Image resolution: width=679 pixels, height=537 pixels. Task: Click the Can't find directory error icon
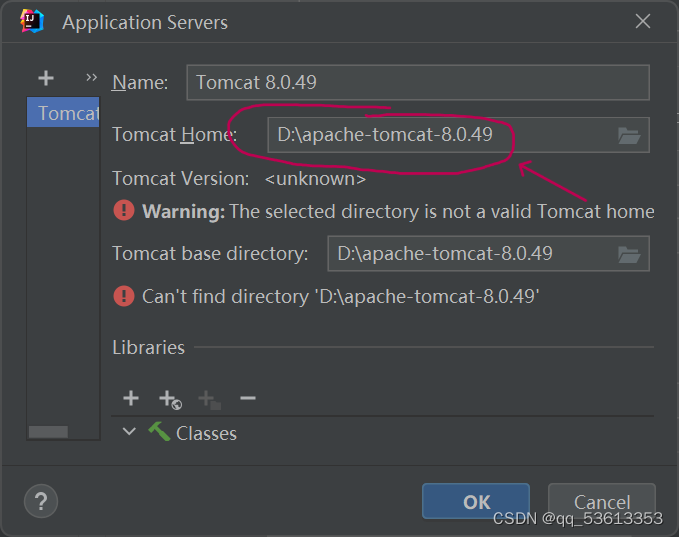(x=124, y=296)
